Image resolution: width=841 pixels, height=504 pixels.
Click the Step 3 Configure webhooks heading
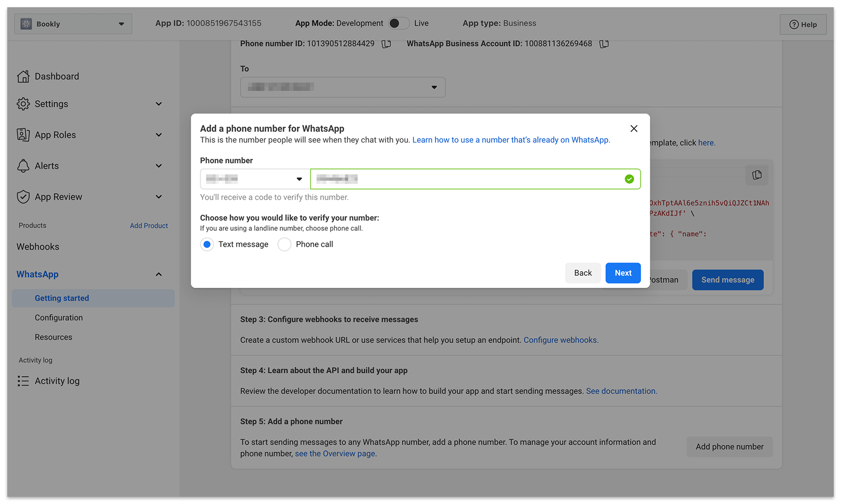pos(329,320)
